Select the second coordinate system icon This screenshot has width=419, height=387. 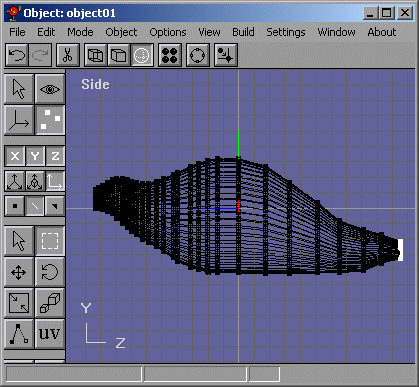(35, 181)
